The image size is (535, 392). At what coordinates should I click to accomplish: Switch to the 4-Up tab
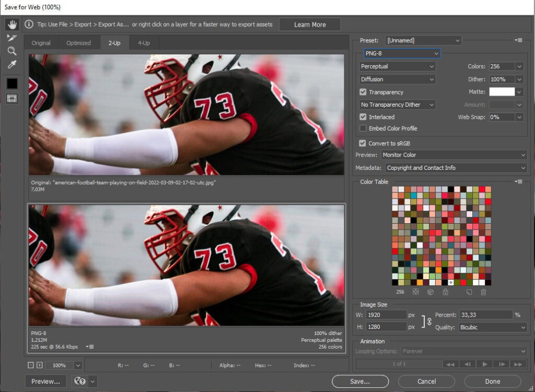pos(144,43)
